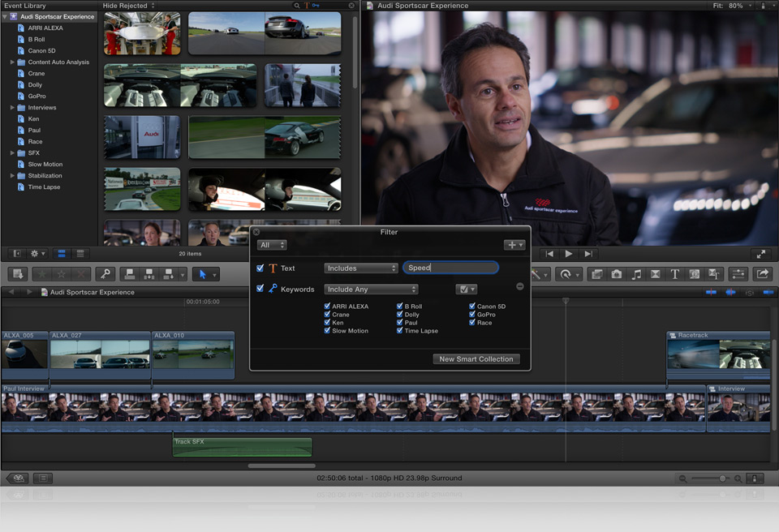This screenshot has height=532, width=779.
Task: Open the add rule plus dropdown
Action: pos(514,245)
